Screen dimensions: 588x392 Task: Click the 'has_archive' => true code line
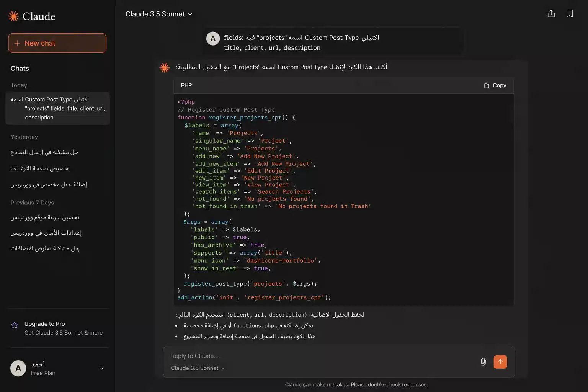point(229,245)
